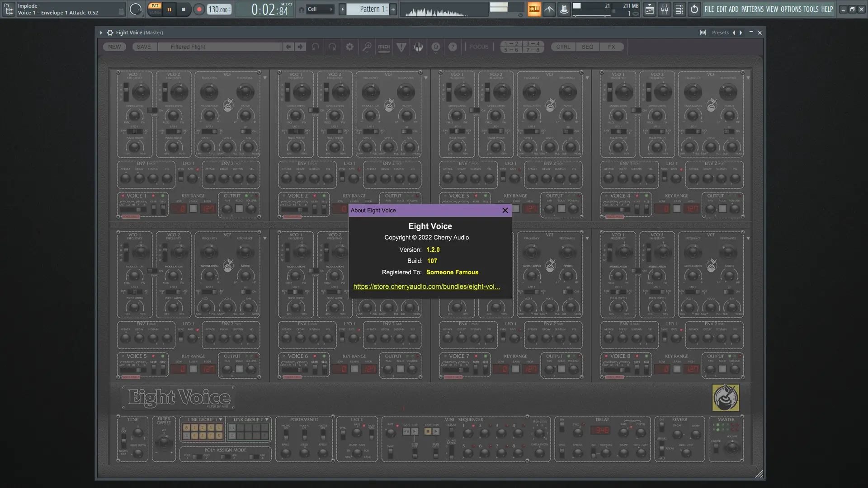Click the undo arrow in plugin toolbar
868x488 pixels.
pos(315,47)
